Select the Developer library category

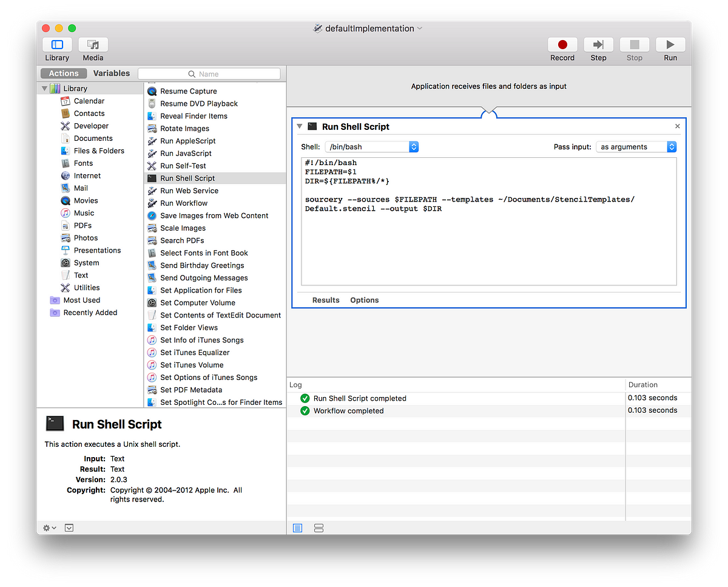click(x=91, y=126)
